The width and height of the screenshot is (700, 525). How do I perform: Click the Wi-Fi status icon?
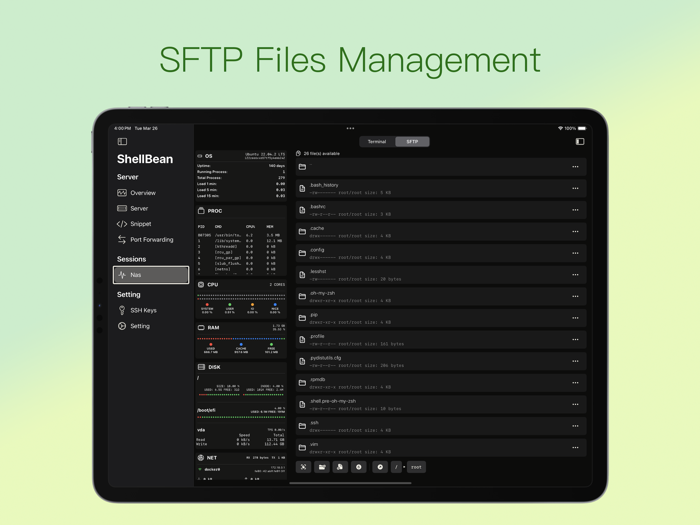tap(560, 128)
